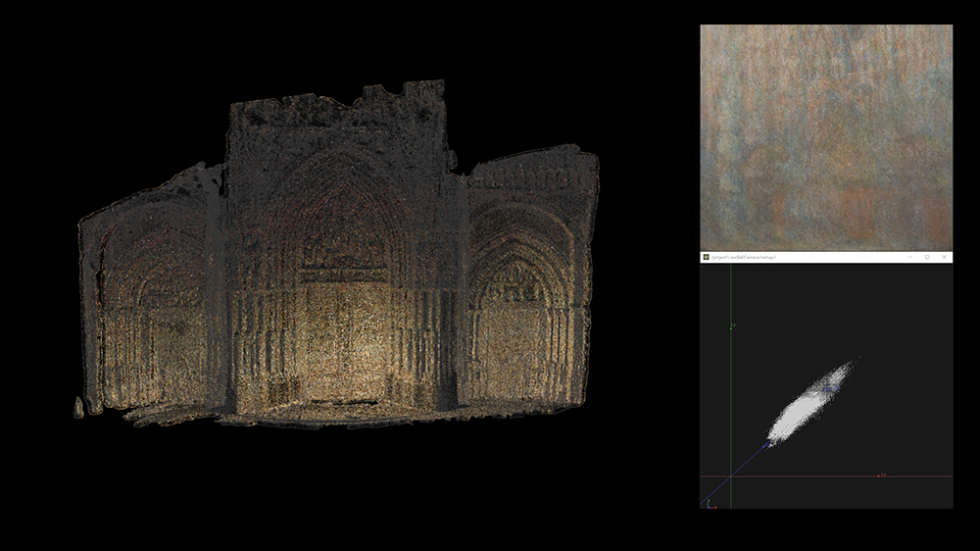Maximize the arcBallCamera plot window
This screenshot has width=980, height=551.
click(x=927, y=257)
